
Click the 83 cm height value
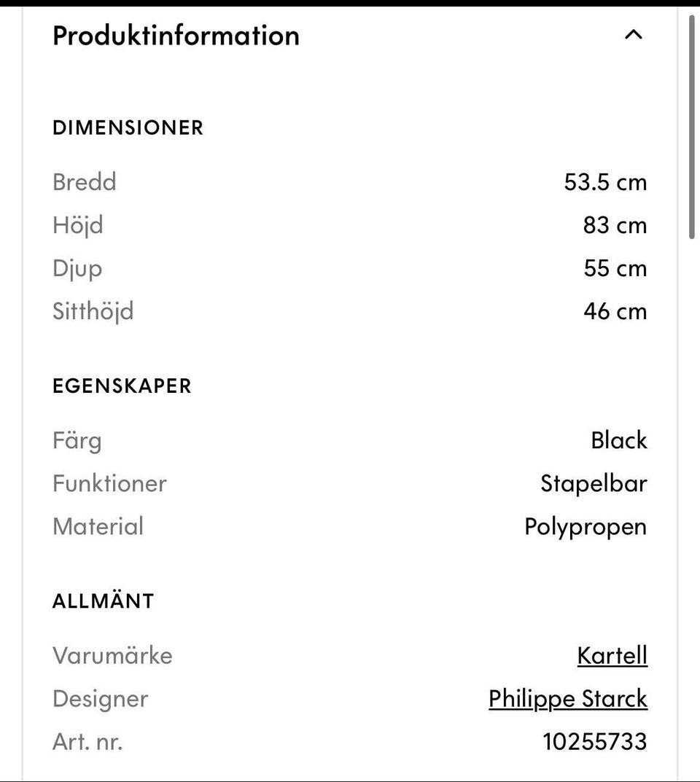pos(615,225)
